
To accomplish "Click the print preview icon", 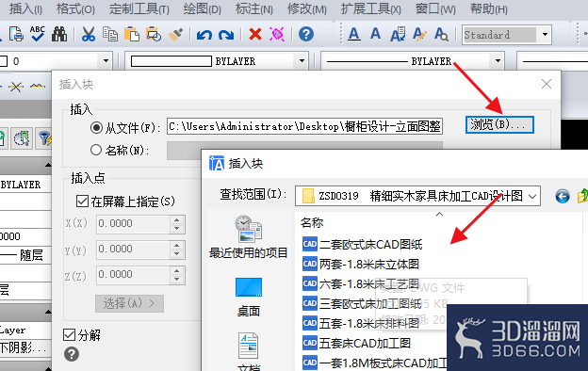I will 16,34.
